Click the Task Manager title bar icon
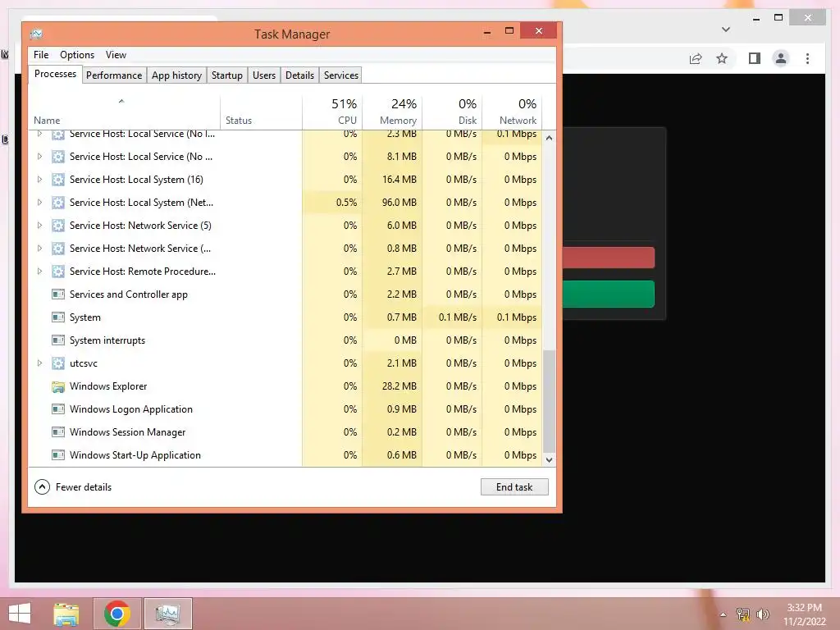 (x=36, y=34)
